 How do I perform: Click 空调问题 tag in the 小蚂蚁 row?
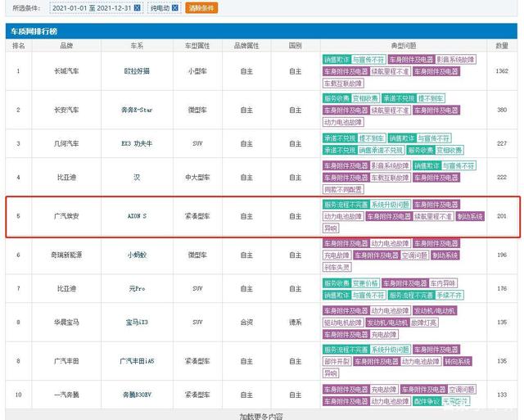(414, 255)
